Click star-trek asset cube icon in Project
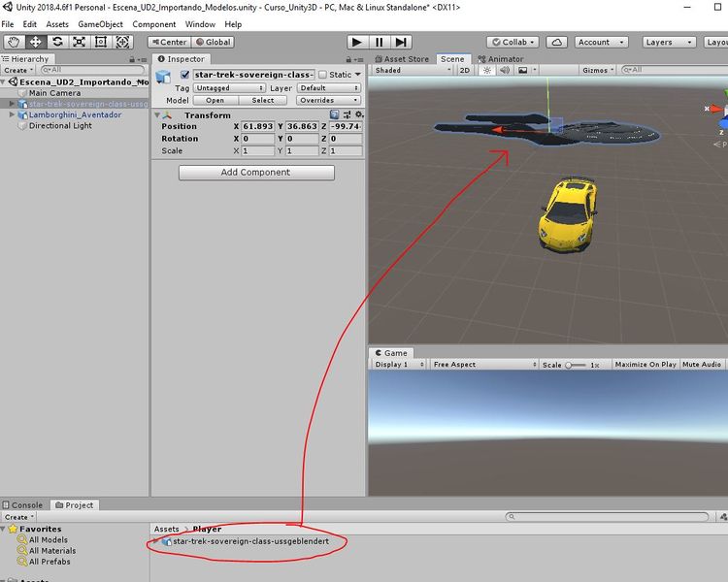 [167, 541]
